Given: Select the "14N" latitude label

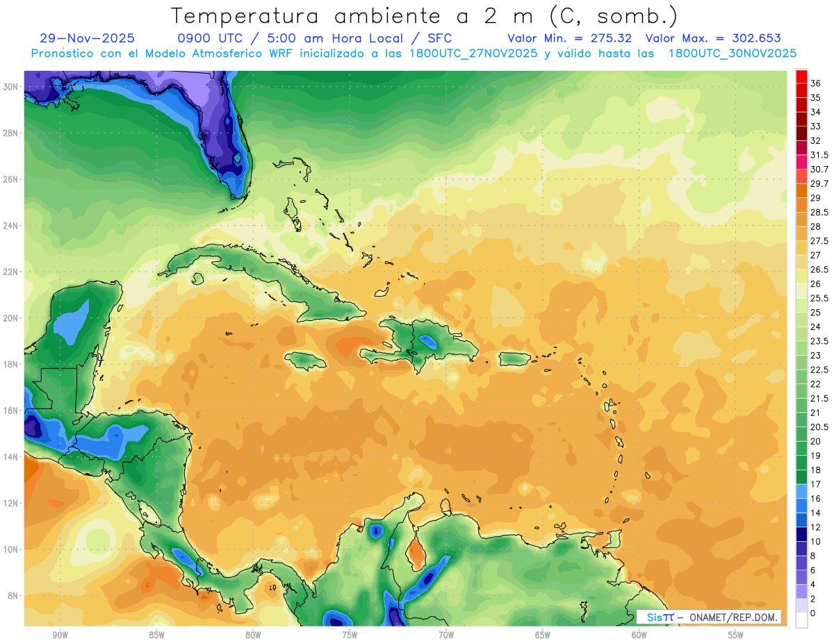Looking at the screenshot, I should point(10,457).
